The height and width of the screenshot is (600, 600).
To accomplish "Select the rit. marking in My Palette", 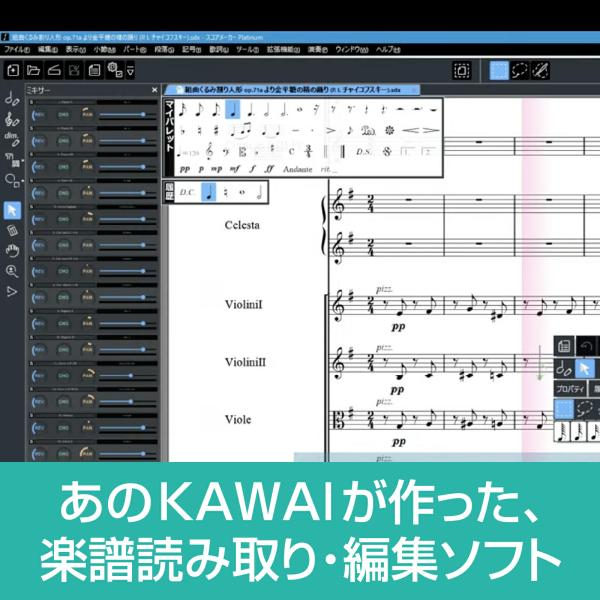I will pos(328,169).
